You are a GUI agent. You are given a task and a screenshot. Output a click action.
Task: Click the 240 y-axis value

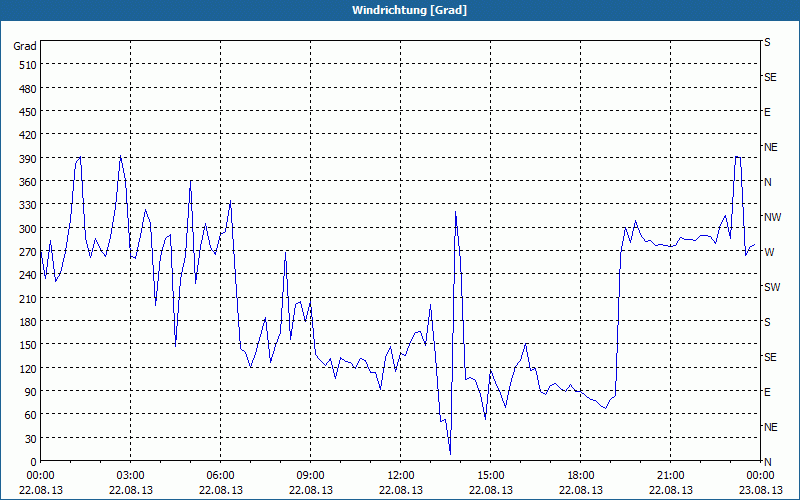27,276
